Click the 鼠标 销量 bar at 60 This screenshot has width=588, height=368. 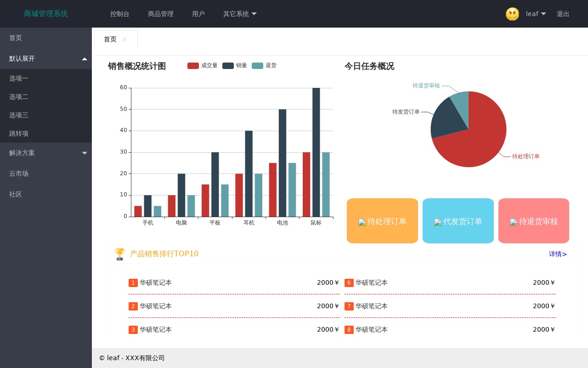316,152
